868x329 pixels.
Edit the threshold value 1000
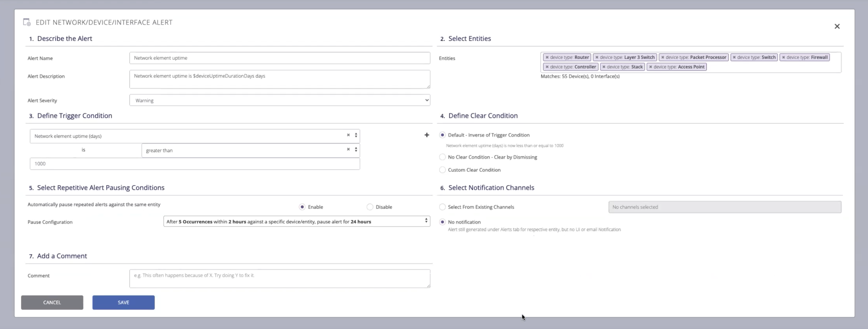pyautogui.click(x=195, y=164)
